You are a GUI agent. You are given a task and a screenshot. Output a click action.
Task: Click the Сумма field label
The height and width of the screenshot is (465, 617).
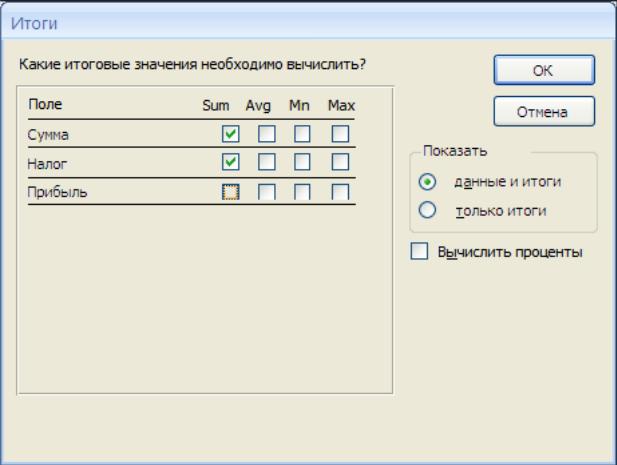point(48,135)
